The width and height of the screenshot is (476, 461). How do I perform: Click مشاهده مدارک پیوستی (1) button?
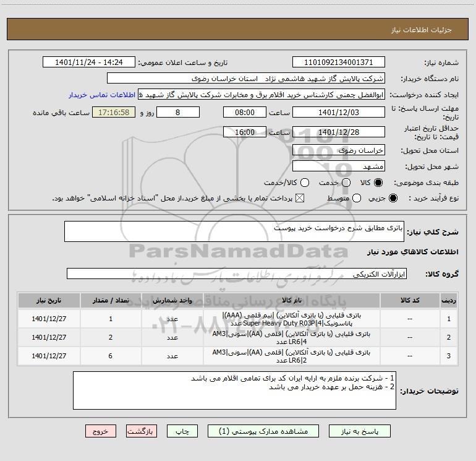(263, 431)
